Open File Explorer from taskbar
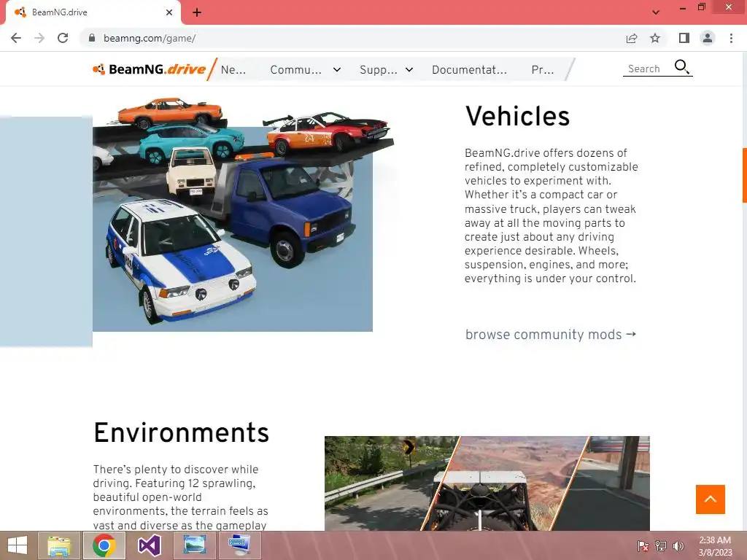The height and width of the screenshot is (560, 747). pos(60,545)
